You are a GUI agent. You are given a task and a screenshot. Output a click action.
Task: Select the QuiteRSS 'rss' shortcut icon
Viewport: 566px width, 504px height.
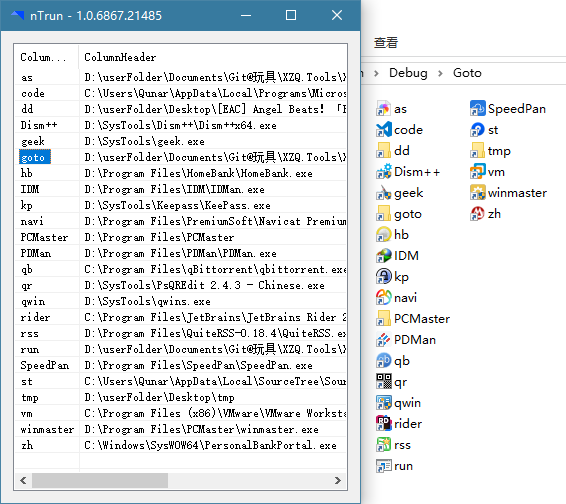point(383,445)
